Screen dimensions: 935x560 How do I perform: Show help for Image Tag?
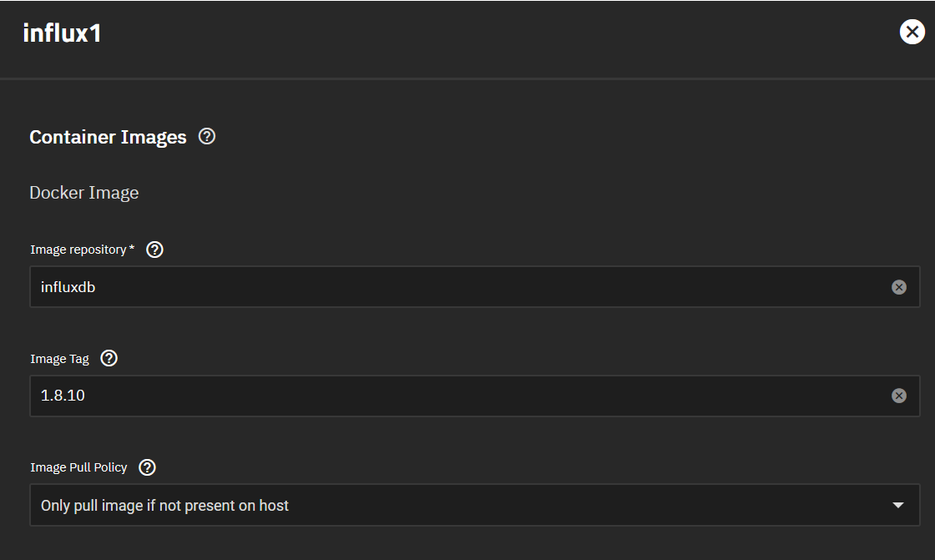109,358
